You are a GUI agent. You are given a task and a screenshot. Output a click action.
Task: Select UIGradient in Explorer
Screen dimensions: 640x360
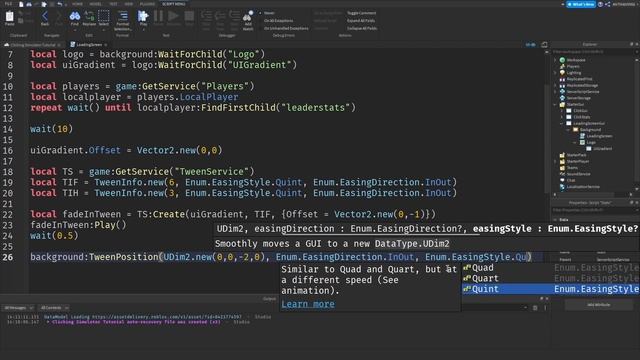tap(602, 149)
